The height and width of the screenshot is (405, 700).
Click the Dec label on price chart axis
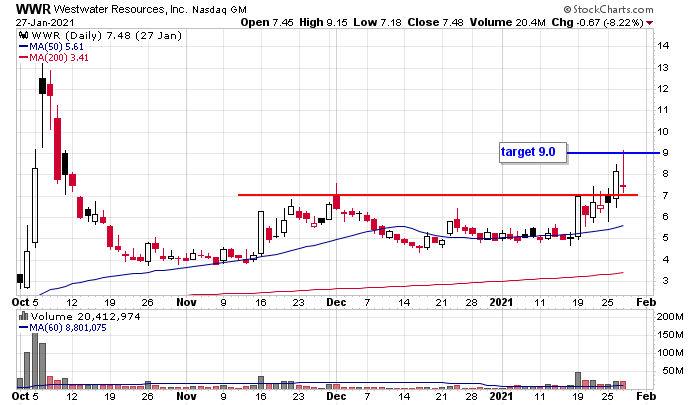click(x=336, y=302)
